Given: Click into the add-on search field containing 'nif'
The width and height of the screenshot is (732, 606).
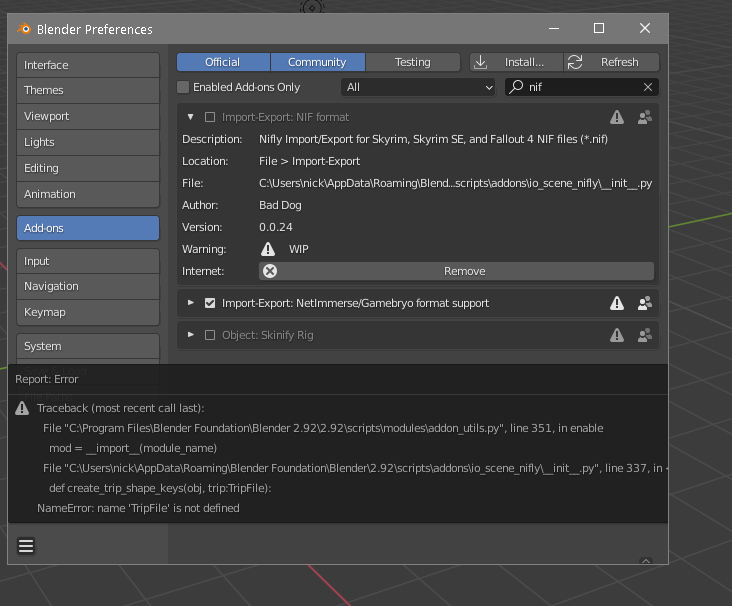Looking at the screenshot, I should point(582,87).
